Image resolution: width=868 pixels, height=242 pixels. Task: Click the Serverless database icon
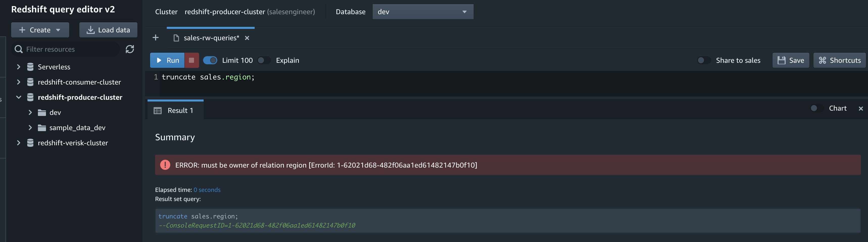point(30,67)
